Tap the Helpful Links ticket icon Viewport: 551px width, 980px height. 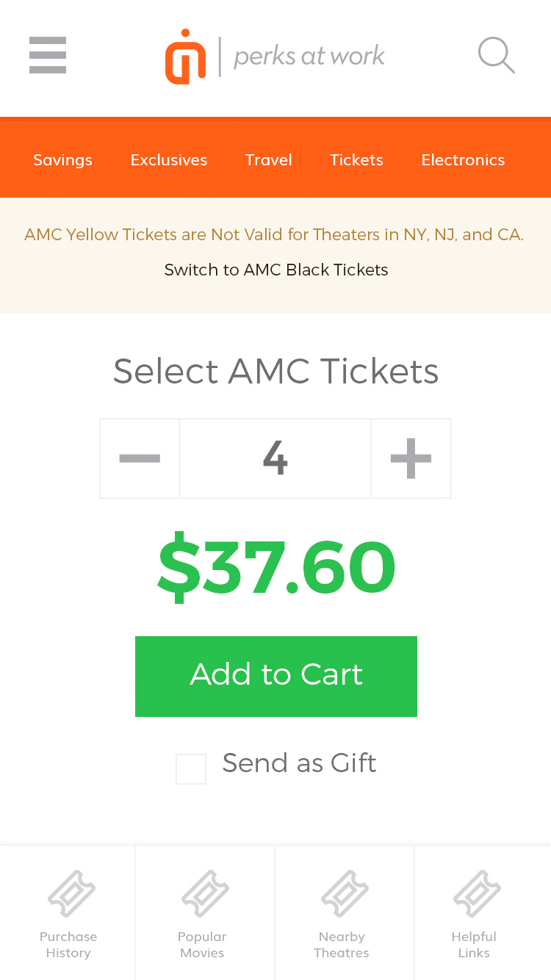click(477, 893)
